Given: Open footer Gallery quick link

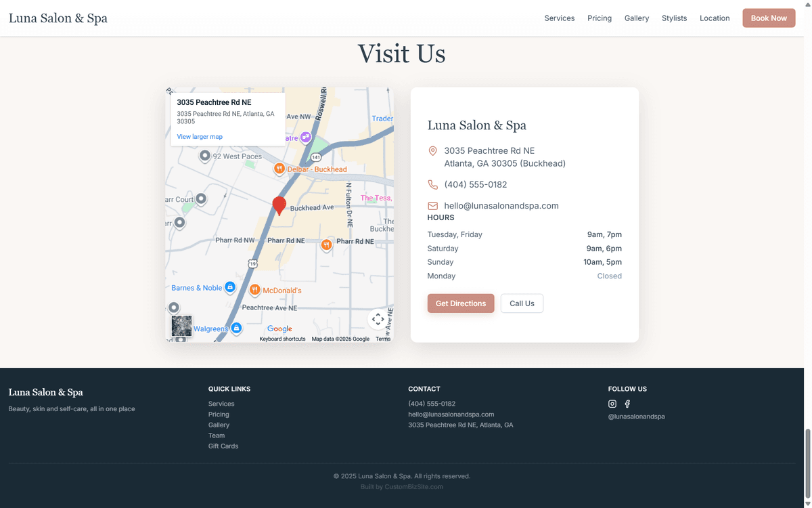Looking at the screenshot, I should click(219, 425).
